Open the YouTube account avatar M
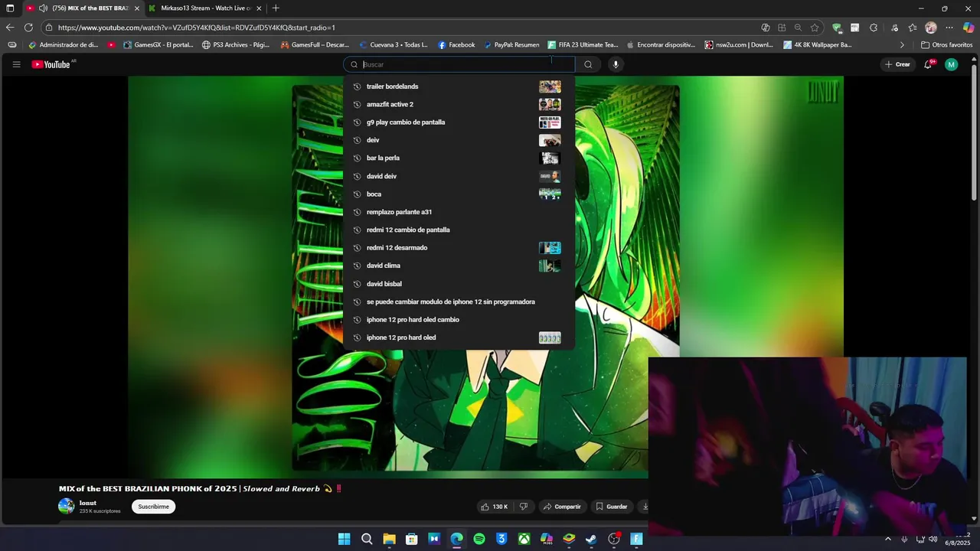Viewport: 980px width, 551px height. point(951,64)
